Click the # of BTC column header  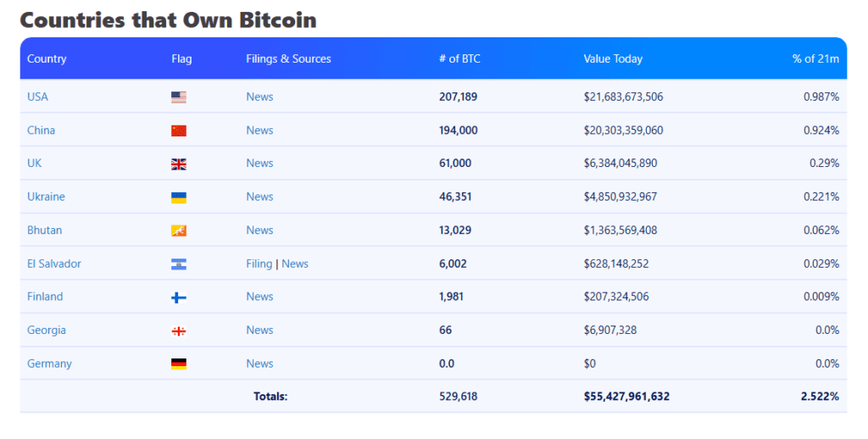click(x=459, y=58)
